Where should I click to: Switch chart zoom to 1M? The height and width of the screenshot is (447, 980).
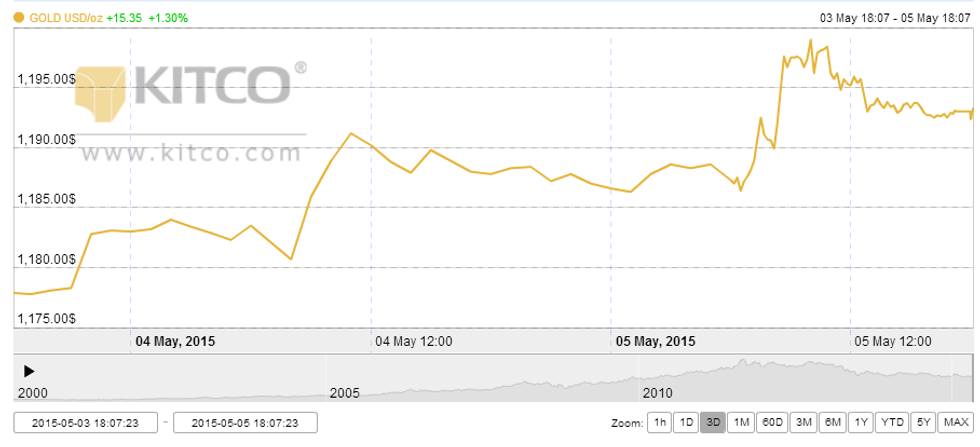741,423
